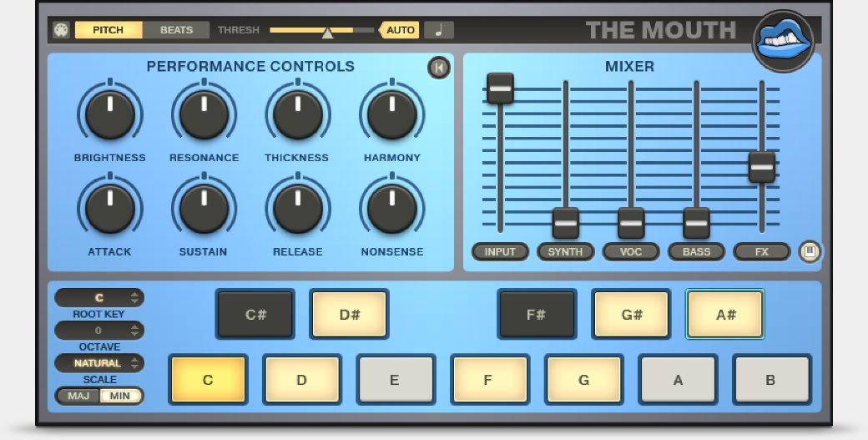Click the RESONANCE knob
Screen dimensions: 868x440
[204, 114]
